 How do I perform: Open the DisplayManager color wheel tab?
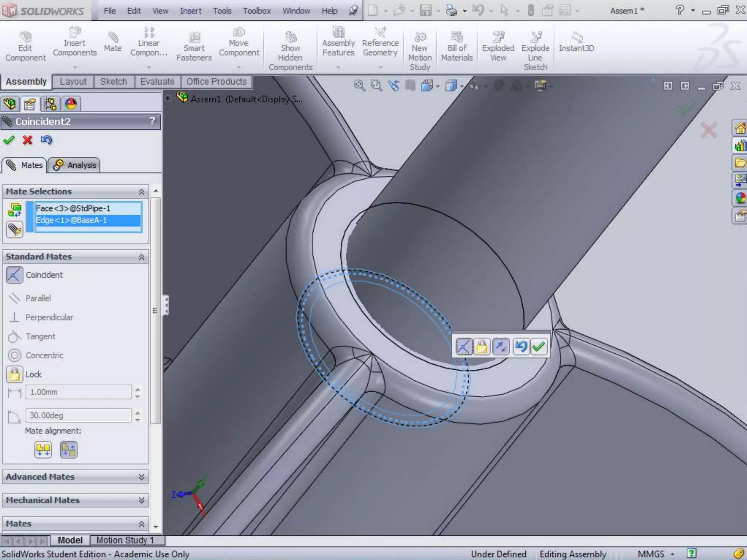71,104
